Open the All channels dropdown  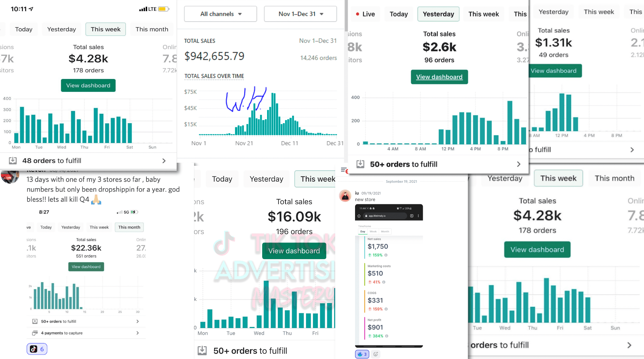[220, 14]
